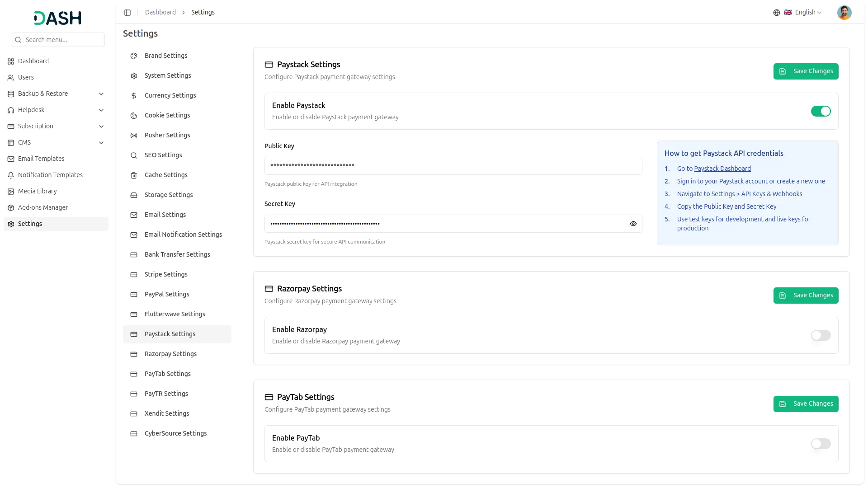Click the Currency Settings dollar icon
This screenshot has width=868, height=488.
[x=134, y=96]
